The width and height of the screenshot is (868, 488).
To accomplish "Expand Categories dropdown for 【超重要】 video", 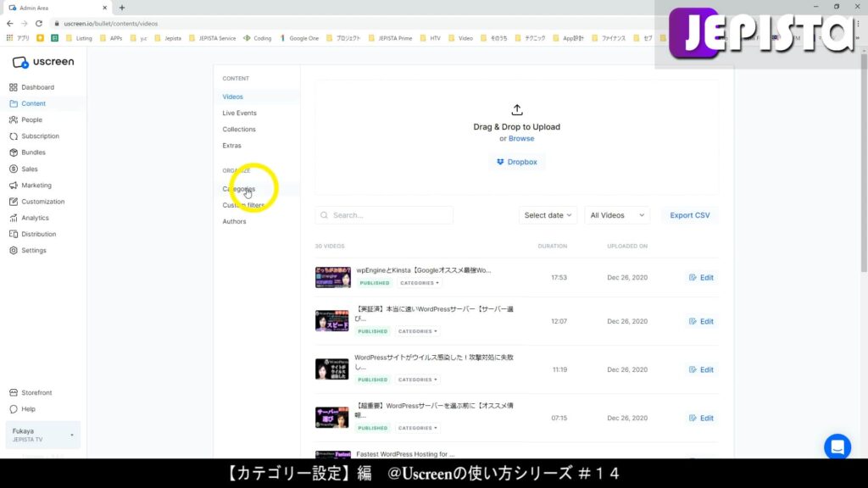I will pyautogui.click(x=417, y=428).
